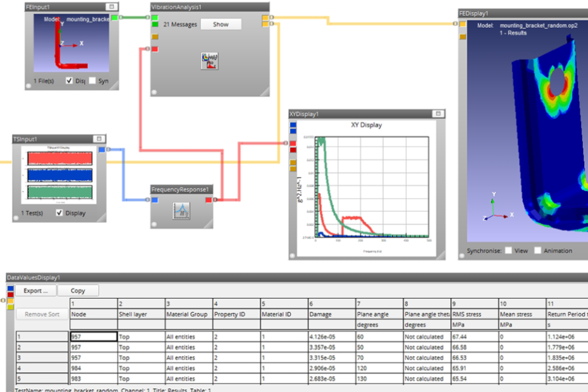
Task: Click the Export button
Action: [35, 291]
